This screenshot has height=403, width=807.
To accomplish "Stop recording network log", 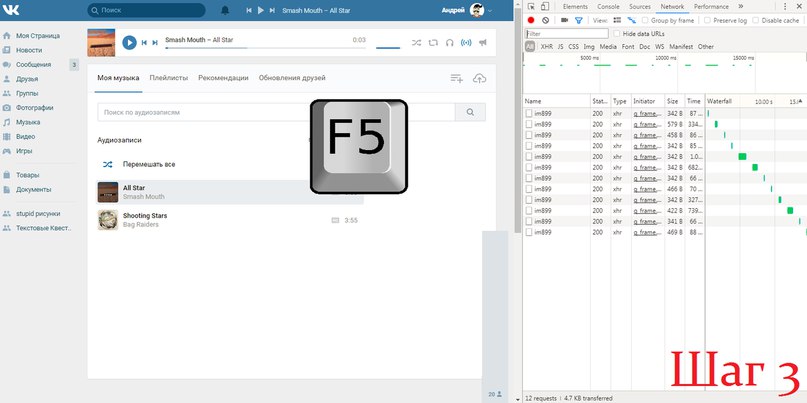I will pyautogui.click(x=531, y=20).
